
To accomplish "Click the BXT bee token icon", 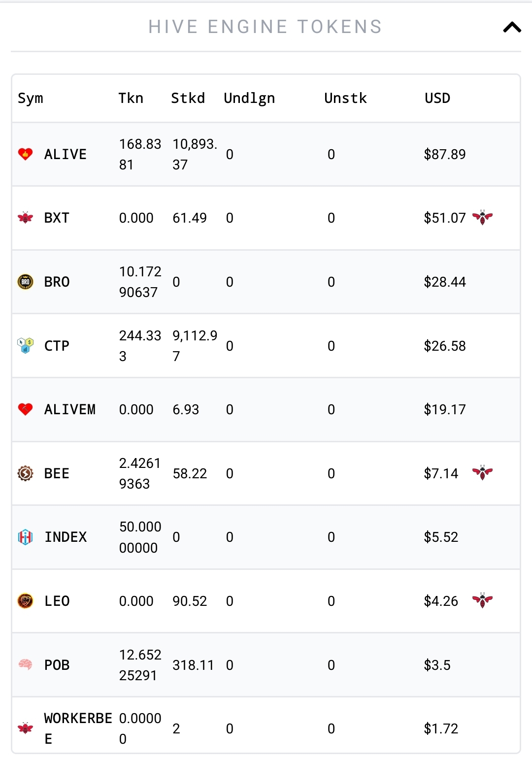I will click(26, 218).
